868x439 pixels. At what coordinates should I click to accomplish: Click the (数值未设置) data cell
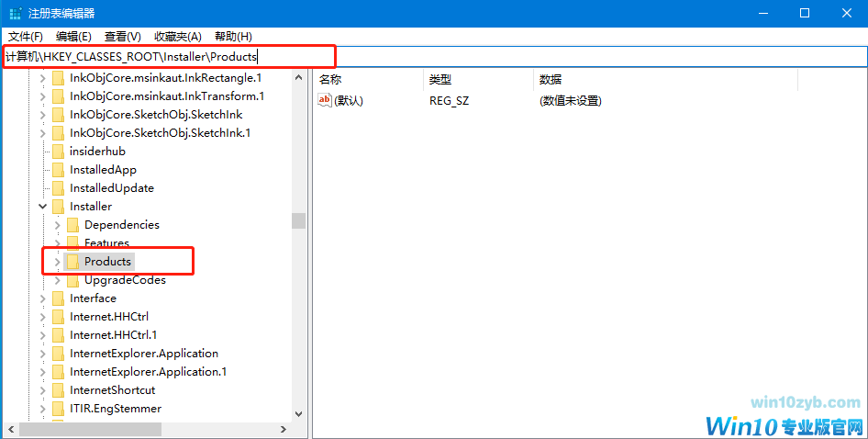click(x=570, y=101)
